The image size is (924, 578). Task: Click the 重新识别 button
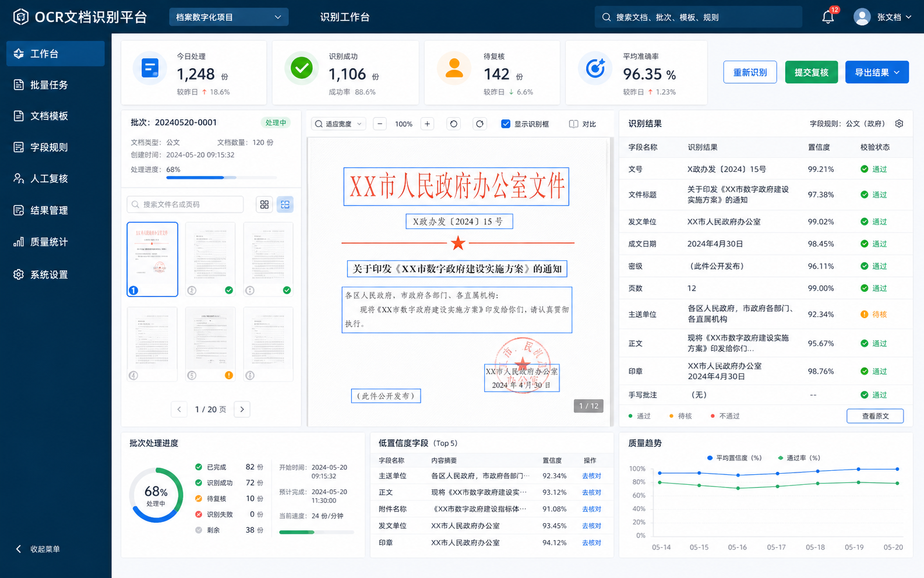[x=750, y=72]
